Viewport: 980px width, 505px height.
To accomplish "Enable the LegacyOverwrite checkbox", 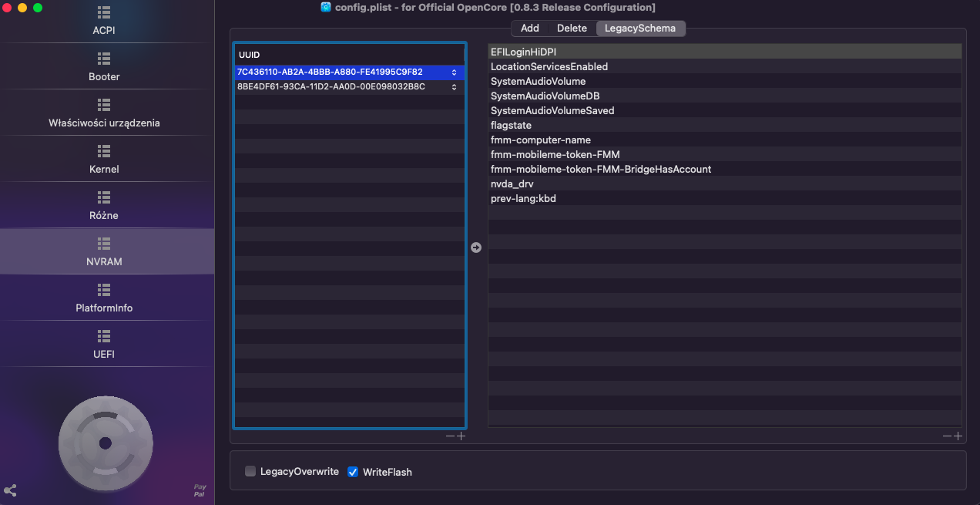I will [x=250, y=471].
